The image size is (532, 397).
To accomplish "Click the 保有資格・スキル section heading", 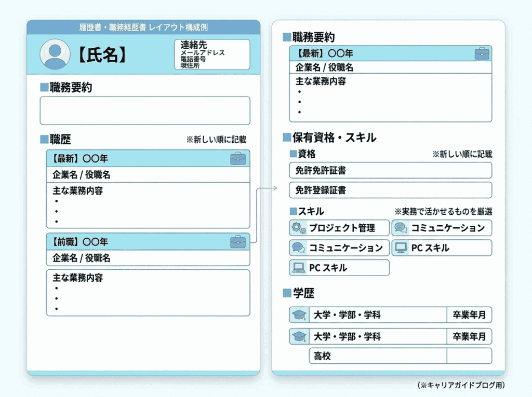I will (334, 138).
